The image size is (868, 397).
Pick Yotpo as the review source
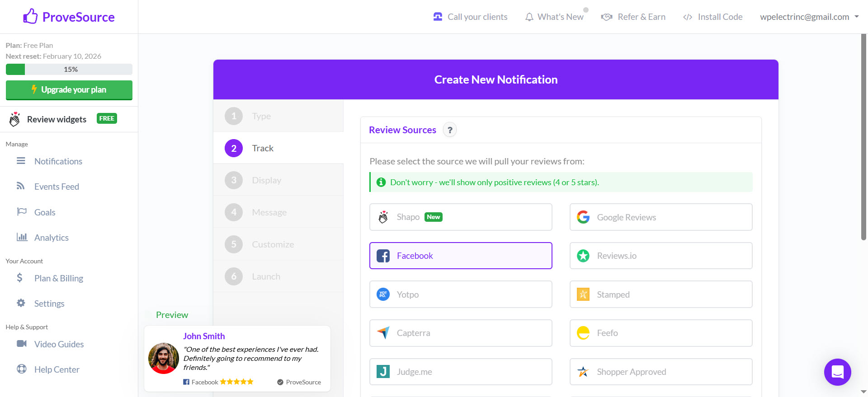(x=460, y=294)
